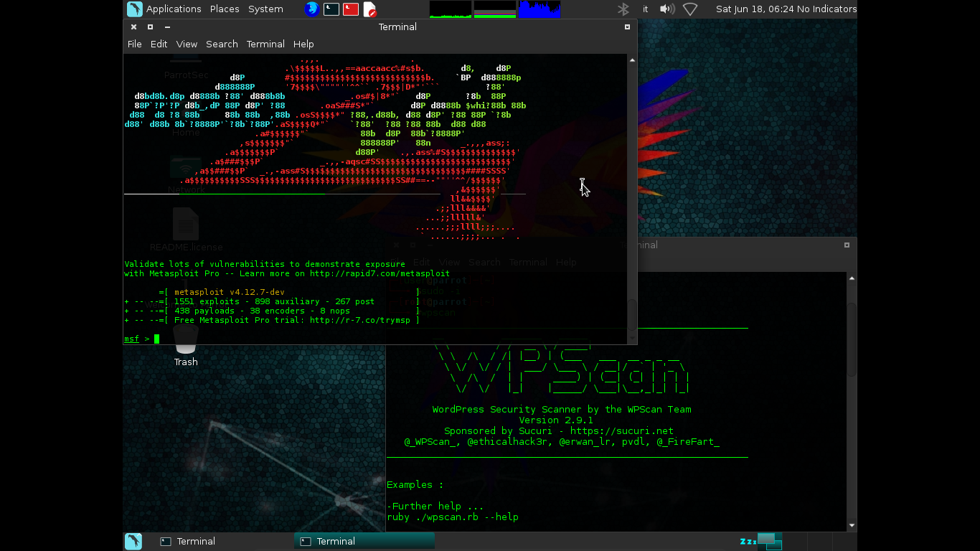Open the volume slider control

tap(666, 9)
